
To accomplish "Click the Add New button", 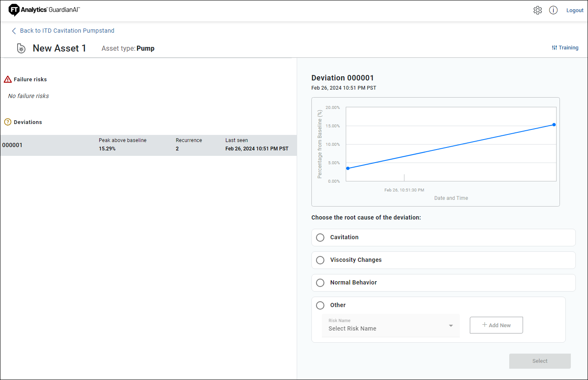I will pyautogui.click(x=496, y=325).
